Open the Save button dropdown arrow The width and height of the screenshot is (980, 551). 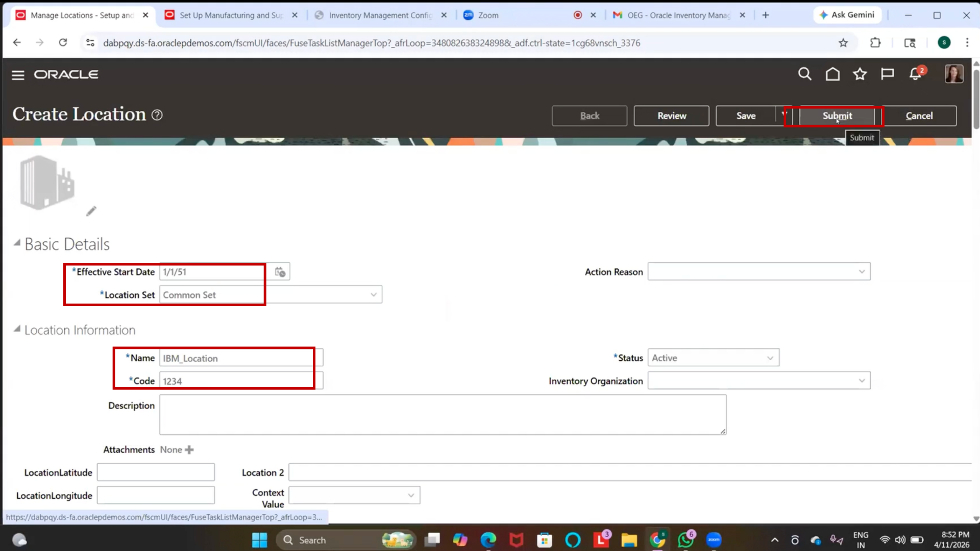coord(784,115)
